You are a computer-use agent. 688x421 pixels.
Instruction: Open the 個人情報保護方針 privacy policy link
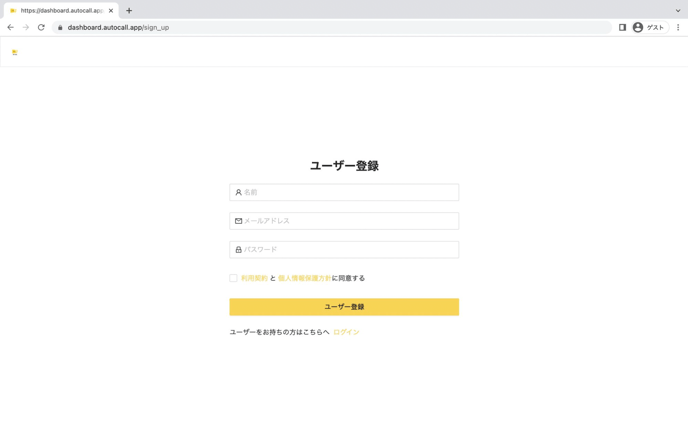pyautogui.click(x=305, y=278)
